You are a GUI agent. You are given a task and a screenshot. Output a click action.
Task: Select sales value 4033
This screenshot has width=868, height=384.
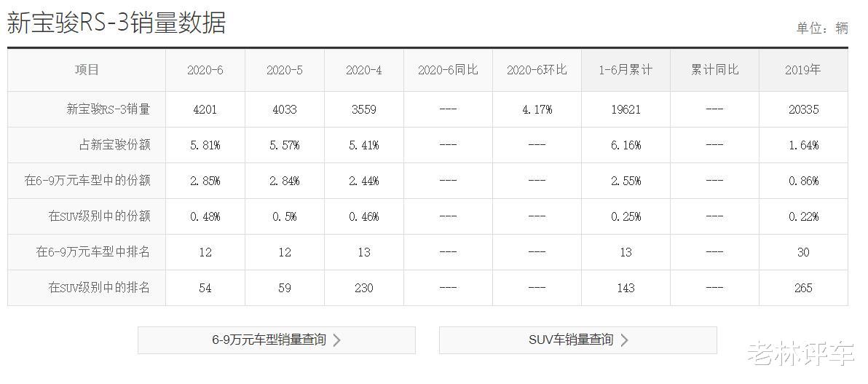(x=285, y=110)
